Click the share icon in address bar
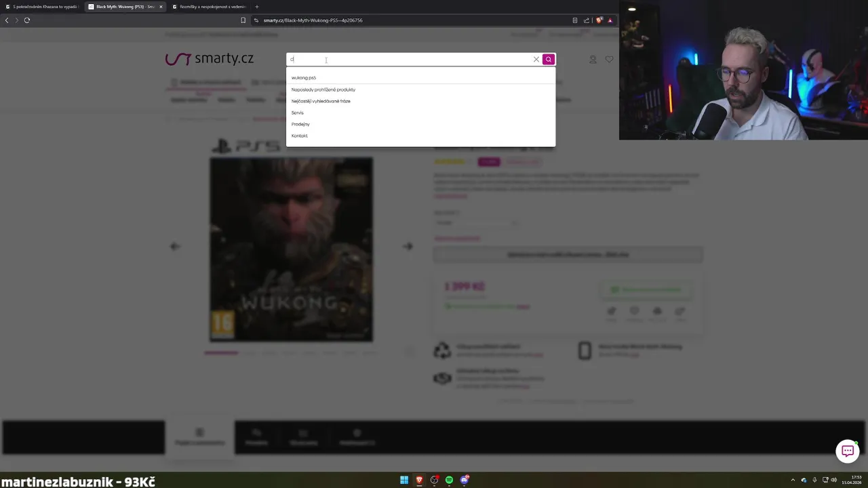Image resolution: width=868 pixels, height=488 pixels. [587, 20]
